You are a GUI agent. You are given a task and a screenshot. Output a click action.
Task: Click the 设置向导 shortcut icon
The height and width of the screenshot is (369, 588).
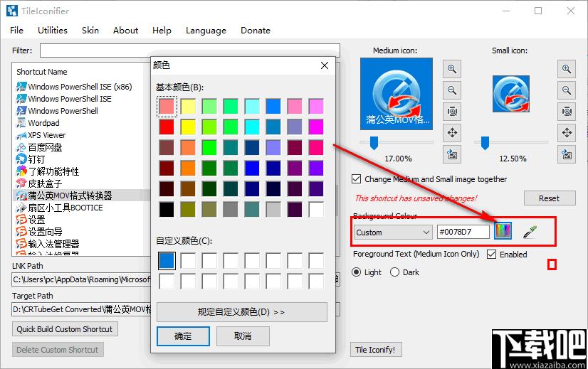(21, 232)
